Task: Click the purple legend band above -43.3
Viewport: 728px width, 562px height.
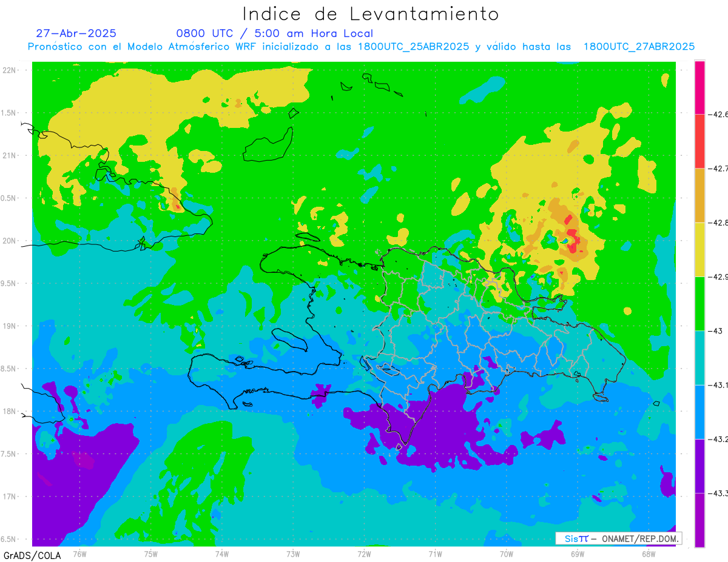Action: tap(699, 466)
